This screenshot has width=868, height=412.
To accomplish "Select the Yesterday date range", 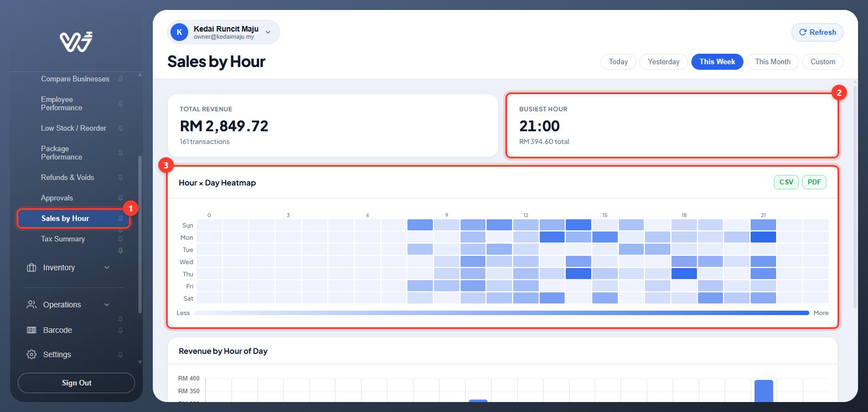I will coord(664,61).
